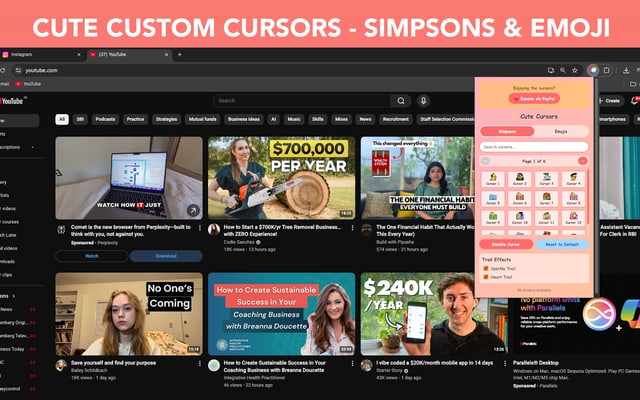Choose Cursor 11 from the grid
Image resolution: width=640 pixels, height=400 pixels.
click(x=547, y=218)
